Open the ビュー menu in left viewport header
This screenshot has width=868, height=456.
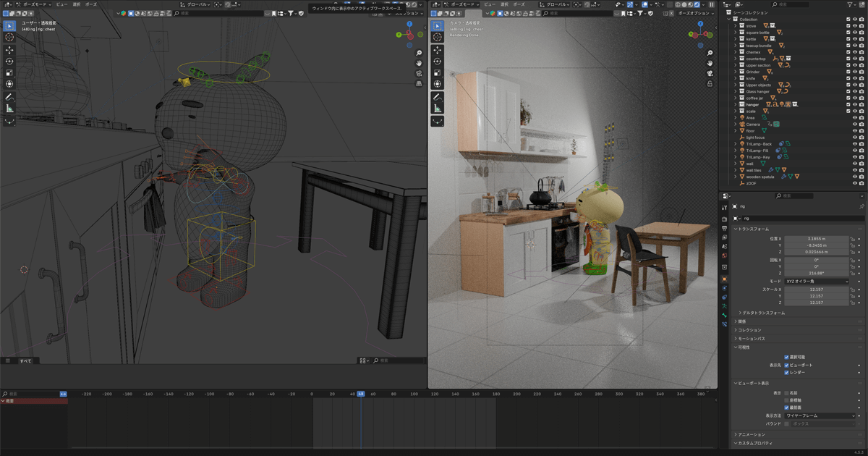coord(62,4)
